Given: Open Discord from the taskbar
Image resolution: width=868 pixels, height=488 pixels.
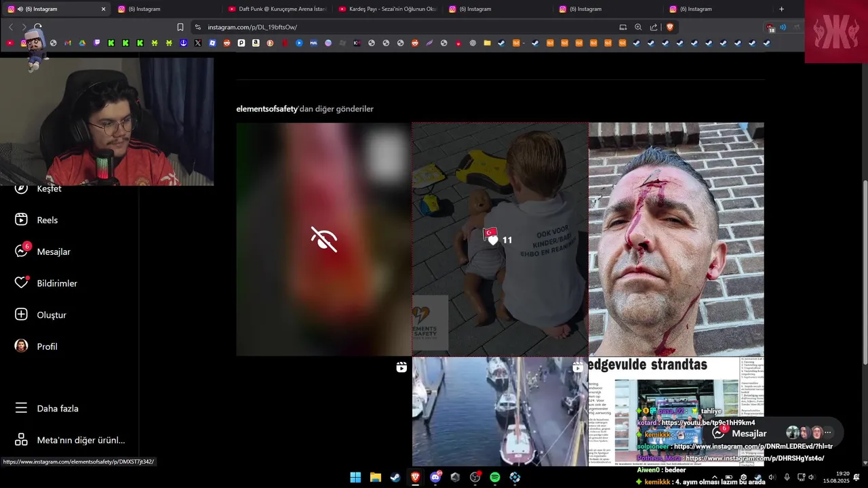Looking at the screenshot, I should (435, 477).
